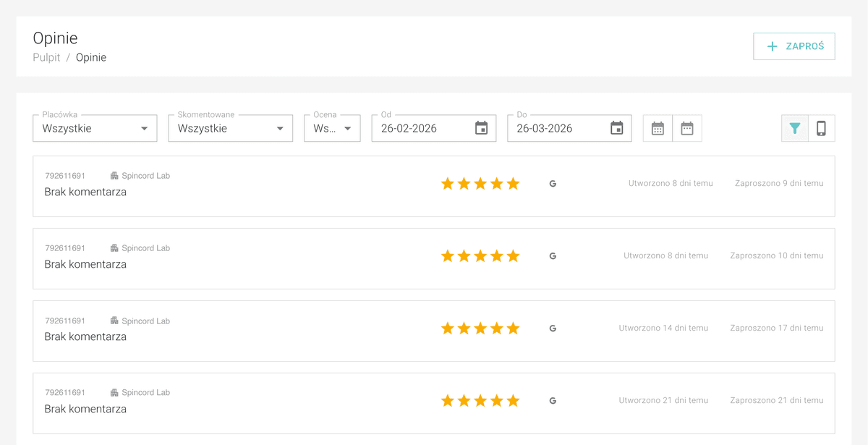
Task: Click the Od date field 26-02-2026
Action: [420, 129]
